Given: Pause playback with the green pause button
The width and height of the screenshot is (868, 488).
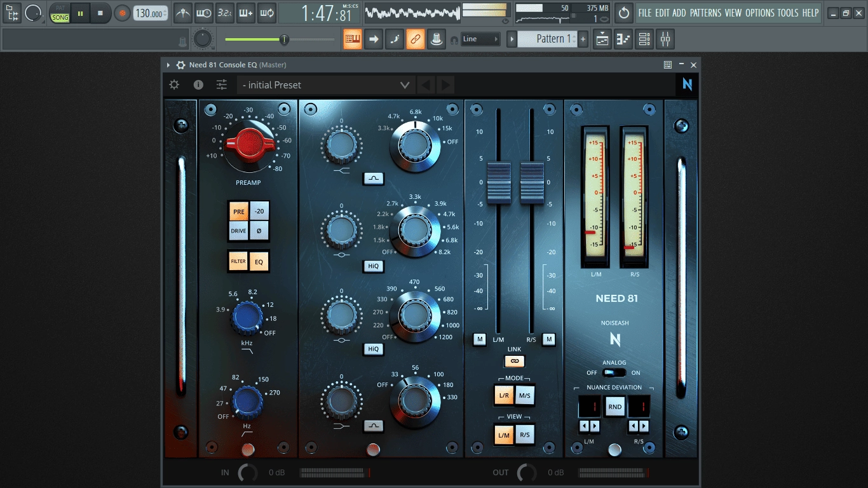Looking at the screenshot, I should click(81, 13).
